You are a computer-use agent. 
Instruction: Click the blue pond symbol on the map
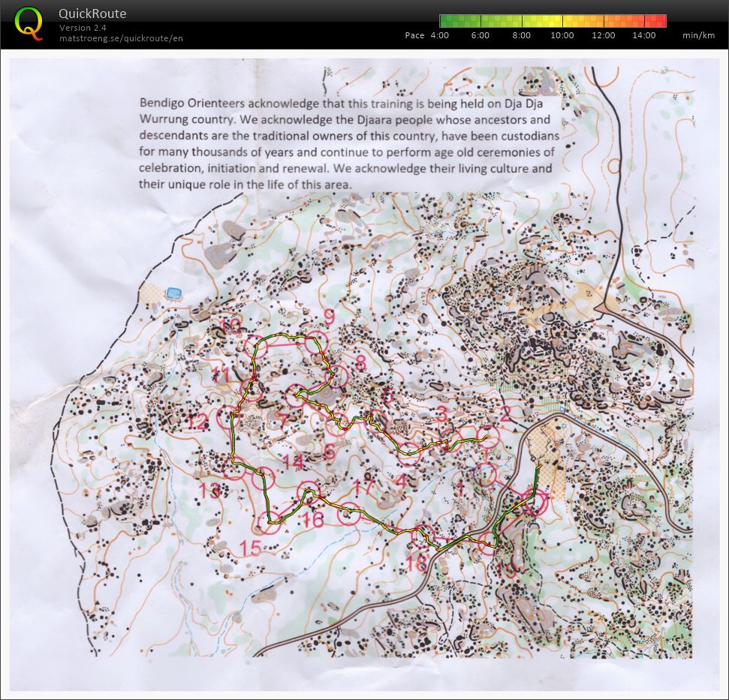pos(175,293)
